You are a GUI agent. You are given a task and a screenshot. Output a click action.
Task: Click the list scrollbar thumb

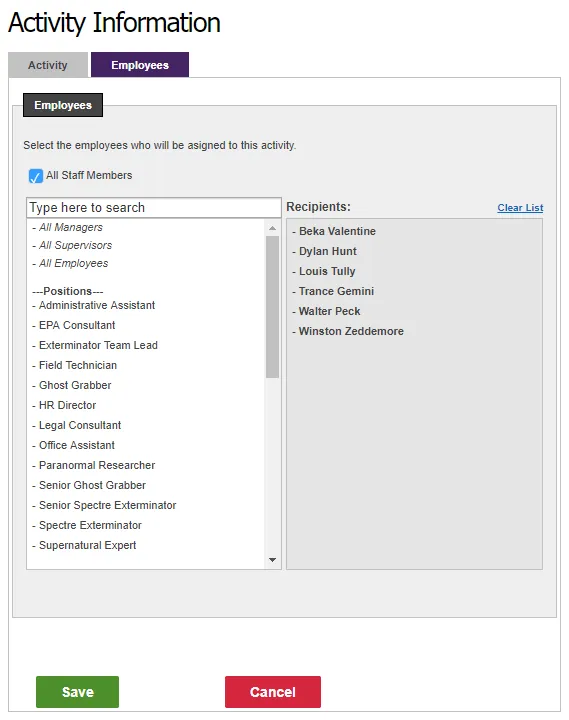click(x=272, y=307)
